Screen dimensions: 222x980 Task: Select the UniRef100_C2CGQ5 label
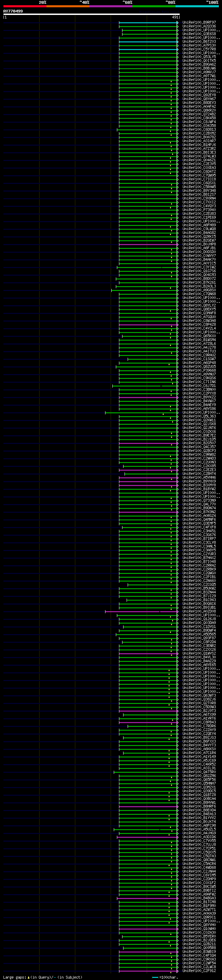coord(199,585)
